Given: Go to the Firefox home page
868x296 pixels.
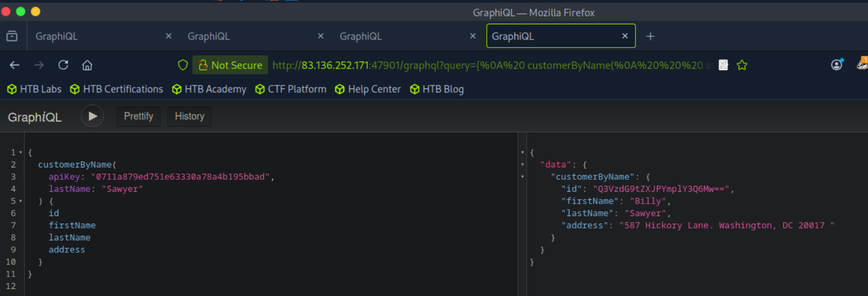Looking at the screenshot, I should pos(87,65).
